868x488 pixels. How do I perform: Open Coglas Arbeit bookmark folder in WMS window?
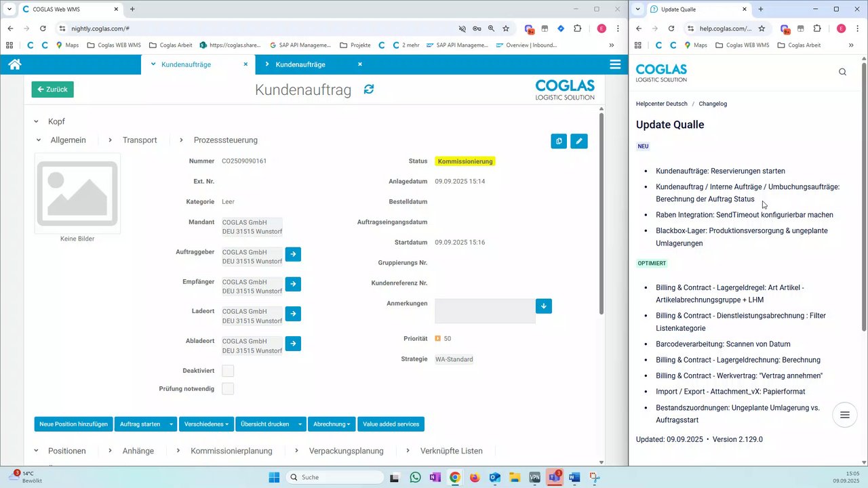coord(170,45)
